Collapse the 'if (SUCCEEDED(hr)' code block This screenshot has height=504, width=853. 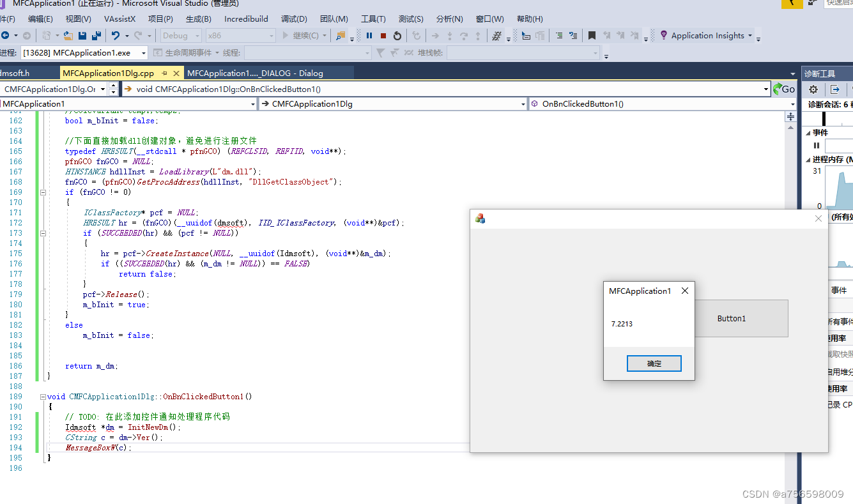click(x=43, y=233)
